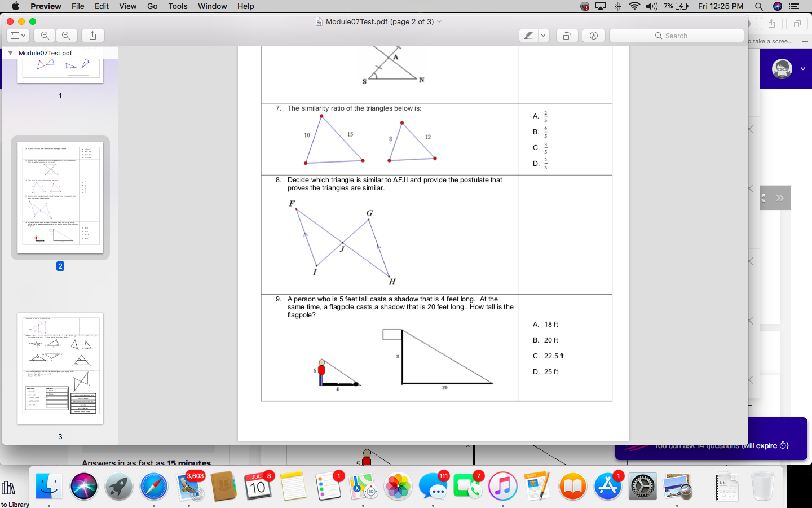Click the double-chevron expand button on the right

coord(779,198)
